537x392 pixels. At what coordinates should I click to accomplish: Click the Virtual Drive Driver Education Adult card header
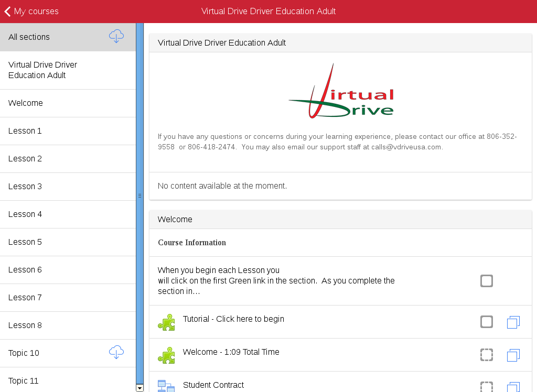pos(340,43)
